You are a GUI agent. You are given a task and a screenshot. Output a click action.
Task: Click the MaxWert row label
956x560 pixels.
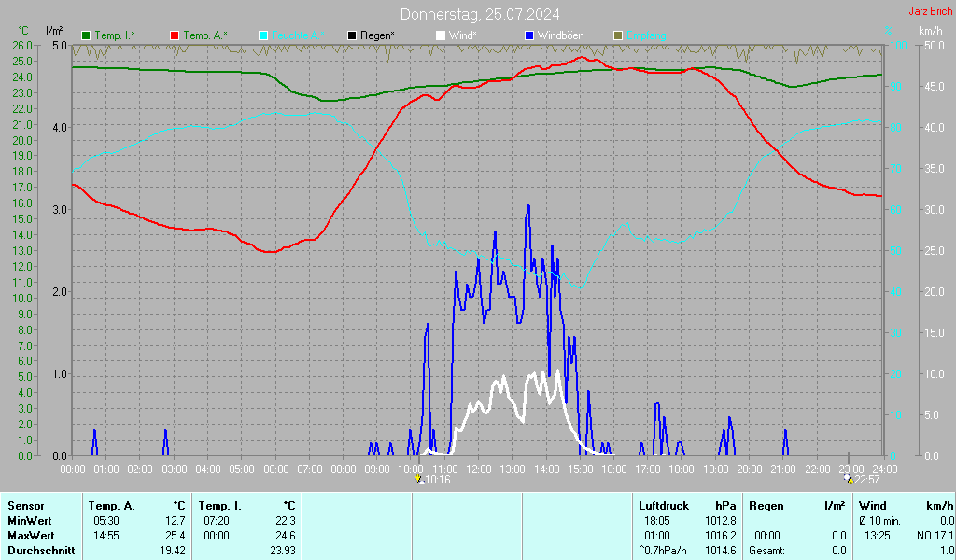pyautogui.click(x=31, y=536)
